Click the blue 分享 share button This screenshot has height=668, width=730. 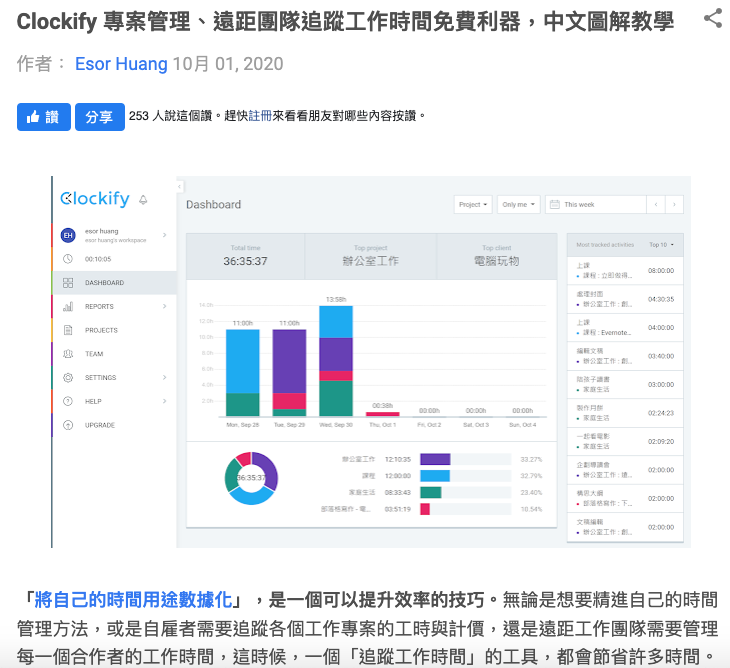[x=100, y=117]
